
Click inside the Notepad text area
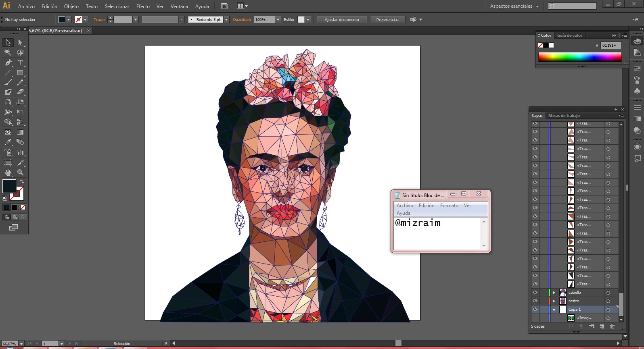[x=437, y=234]
